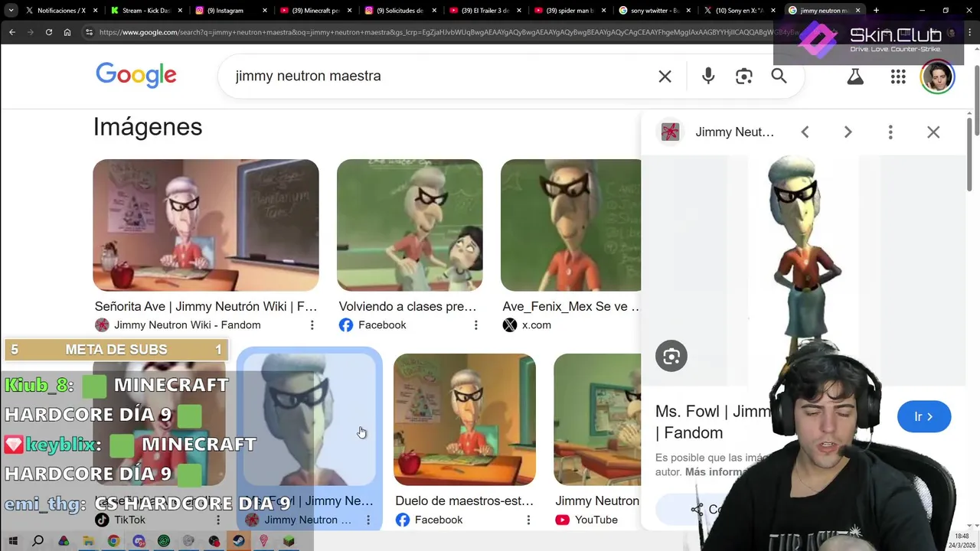The image size is (980, 551).
Task: Open the Google apps grid
Action: click(x=898, y=76)
